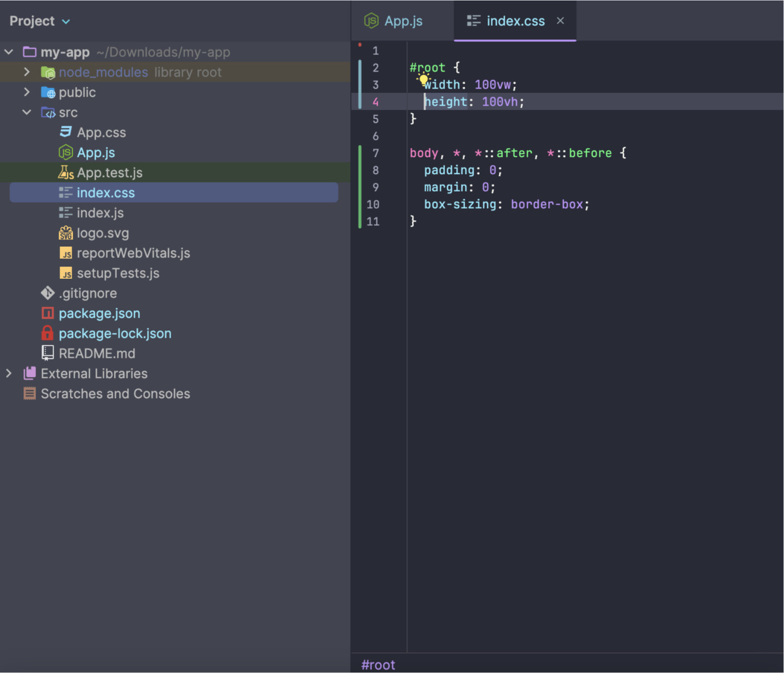Click the Node.js icon beside App.js file
The height and width of the screenshot is (673, 784).
point(66,152)
